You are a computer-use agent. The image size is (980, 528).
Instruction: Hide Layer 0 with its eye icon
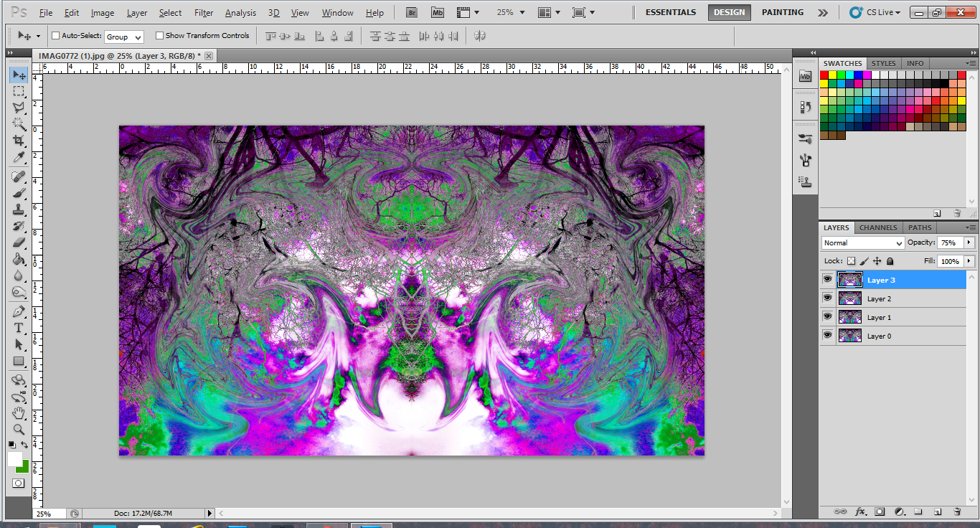[x=828, y=336]
